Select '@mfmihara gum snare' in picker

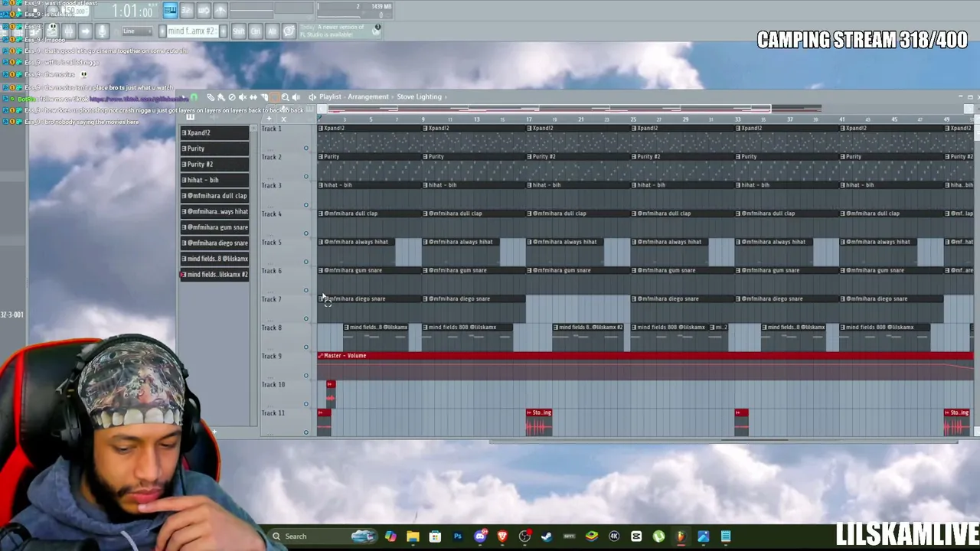214,227
